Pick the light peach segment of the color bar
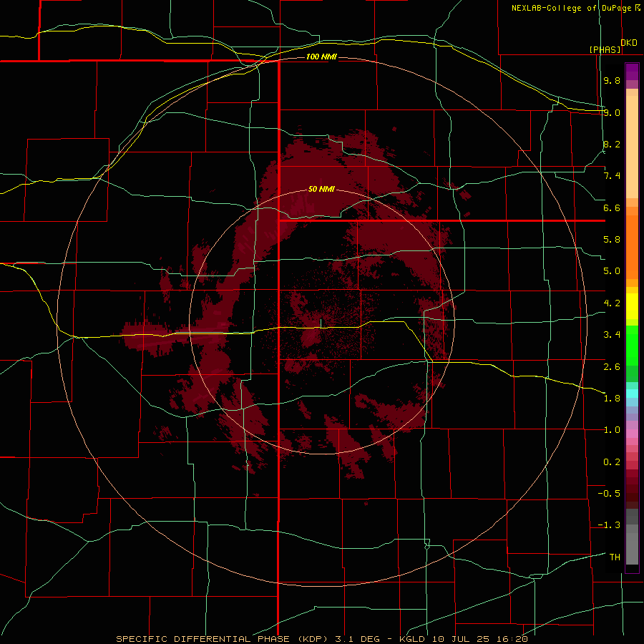644x644 pixels. [x=632, y=147]
